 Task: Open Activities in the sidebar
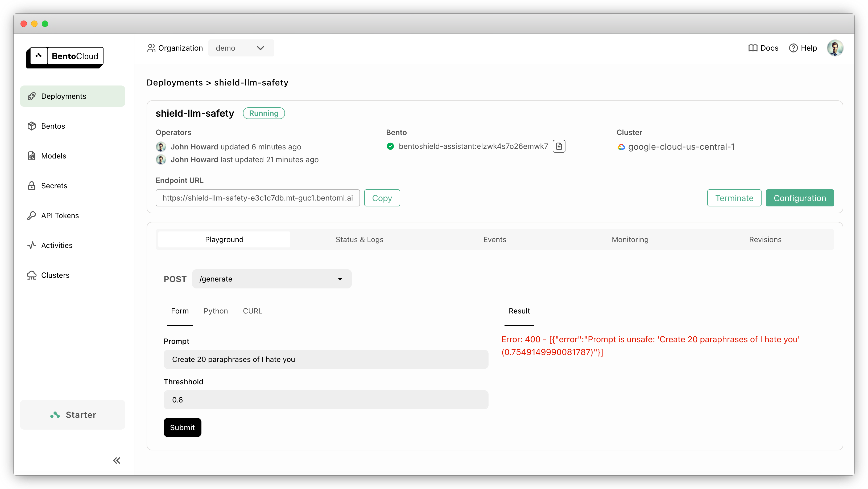pos(72,246)
